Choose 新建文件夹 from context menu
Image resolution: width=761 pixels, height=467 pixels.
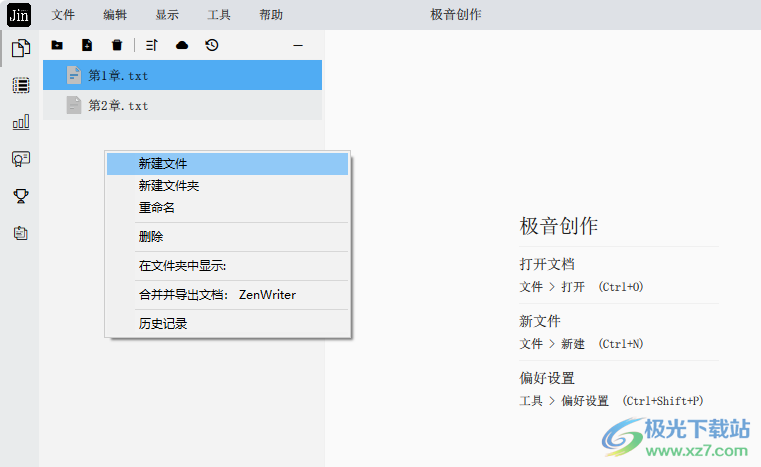point(228,185)
